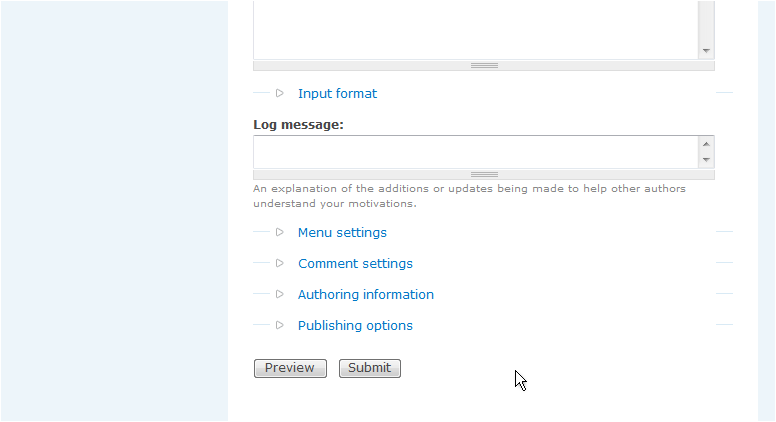Expand Comment settings disclosure triangle

(280, 263)
